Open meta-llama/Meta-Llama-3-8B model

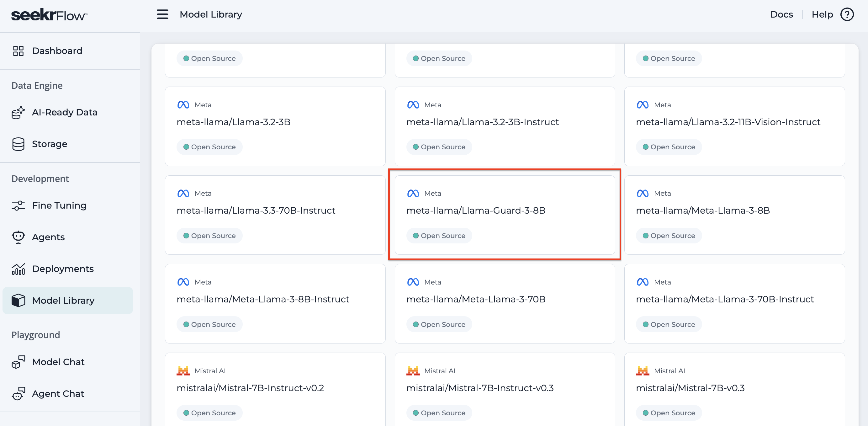pyautogui.click(x=734, y=215)
